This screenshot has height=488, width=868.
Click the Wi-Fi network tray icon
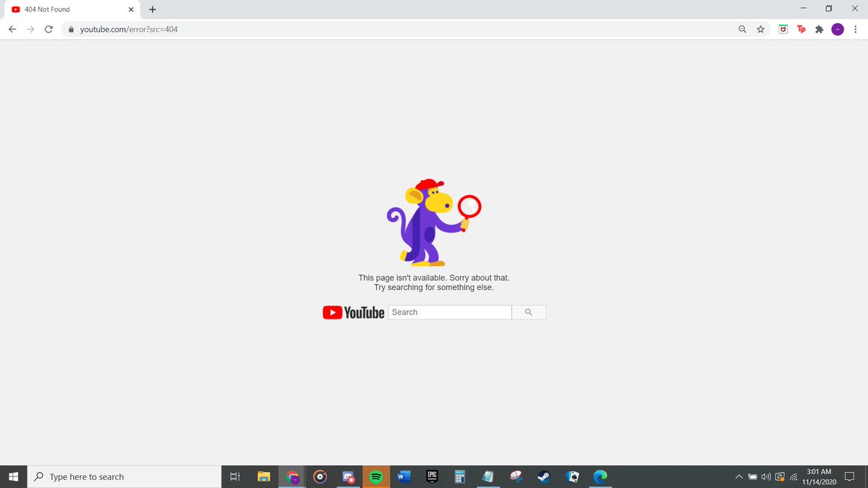pos(793,477)
